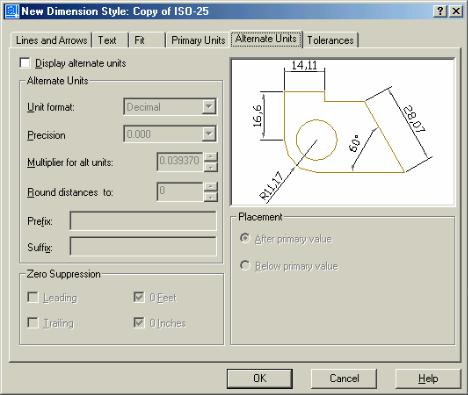Open Help for dimension style

(428, 378)
